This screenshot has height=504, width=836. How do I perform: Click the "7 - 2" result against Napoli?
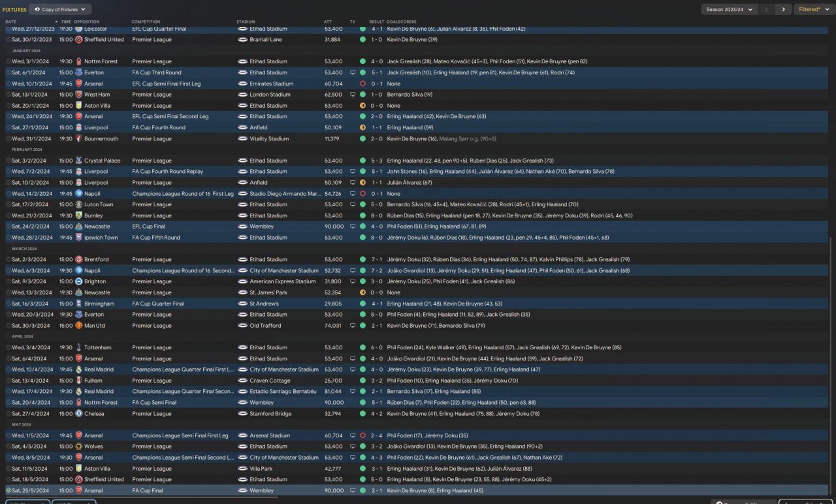[378, 270]
